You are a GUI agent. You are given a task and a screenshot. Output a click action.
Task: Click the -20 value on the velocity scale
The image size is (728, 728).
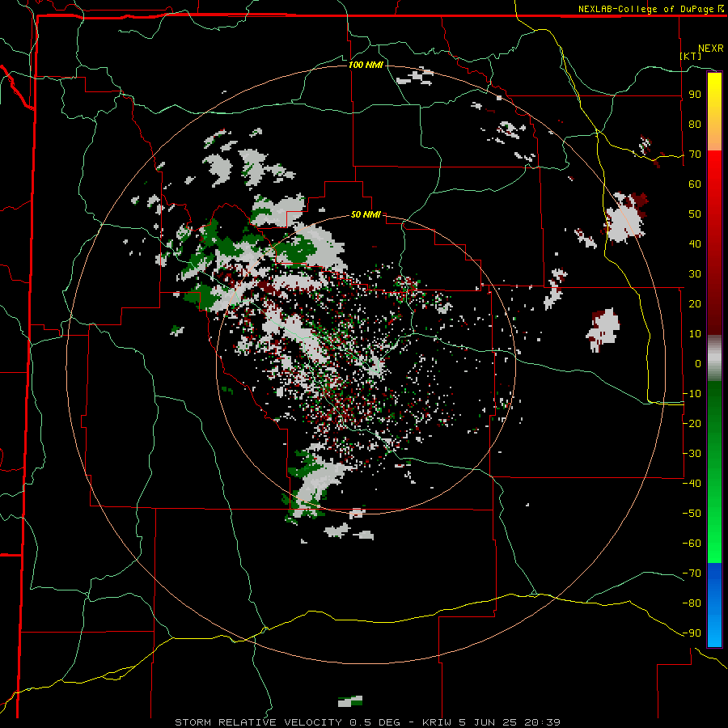pyautogui.click(x=692, y=423)
